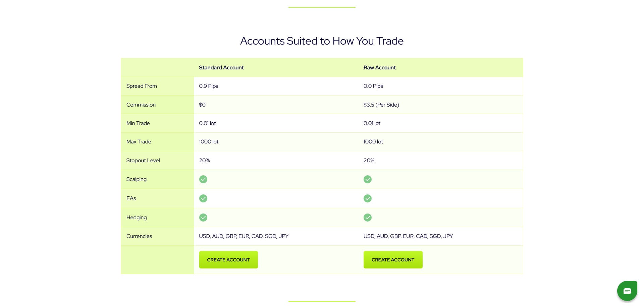Click Standard Account Hedging check icon
This screenshot has height=308, width=644.
(x=203, y=218)
